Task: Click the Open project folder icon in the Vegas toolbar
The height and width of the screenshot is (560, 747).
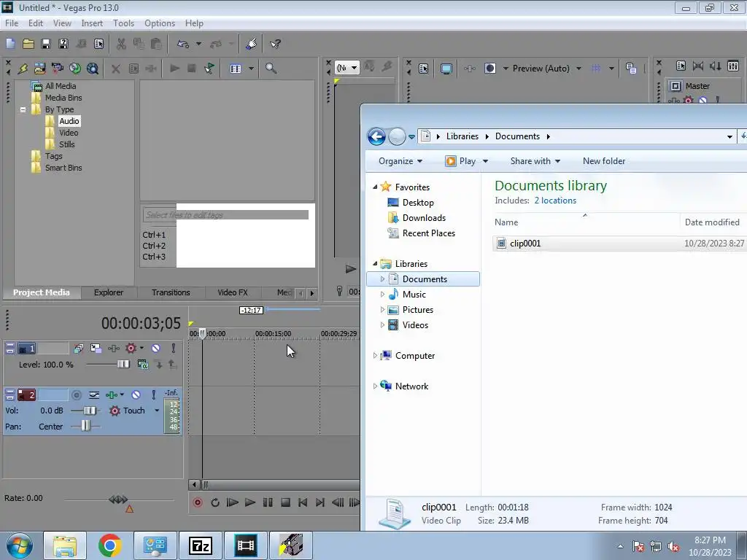Action: [28, 44]
